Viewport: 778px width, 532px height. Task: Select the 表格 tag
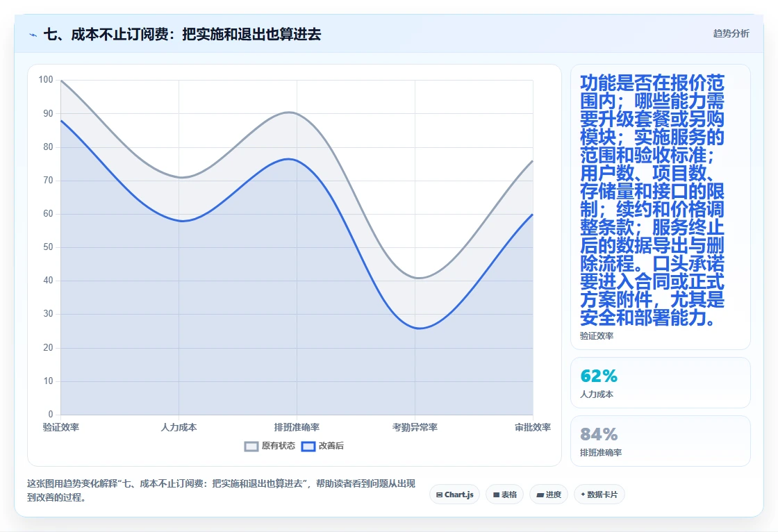(x=504, y=494)
